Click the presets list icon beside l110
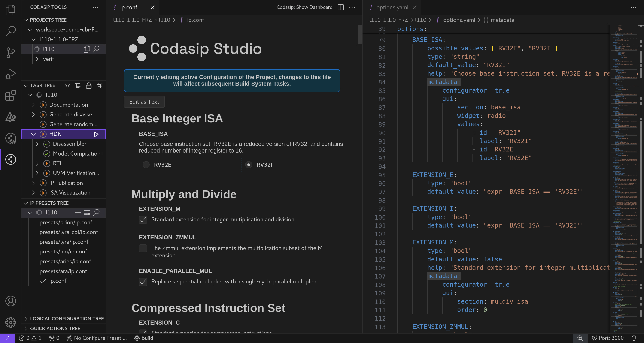The image size is (644, 343). coord(87,212)
